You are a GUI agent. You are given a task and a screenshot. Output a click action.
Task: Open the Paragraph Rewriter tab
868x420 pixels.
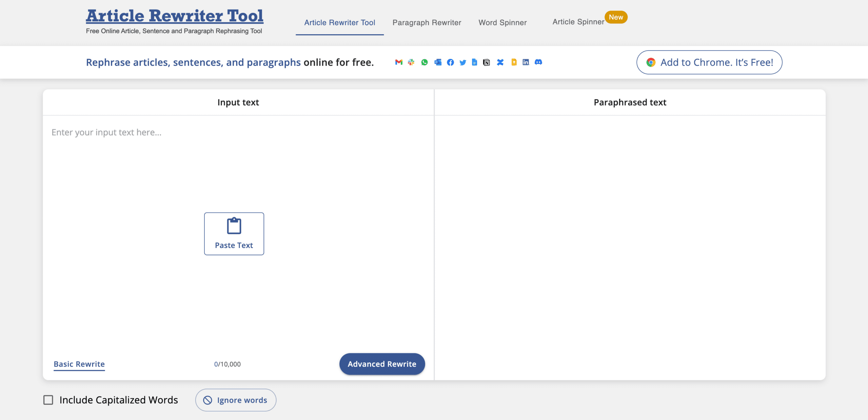(427, 23)
